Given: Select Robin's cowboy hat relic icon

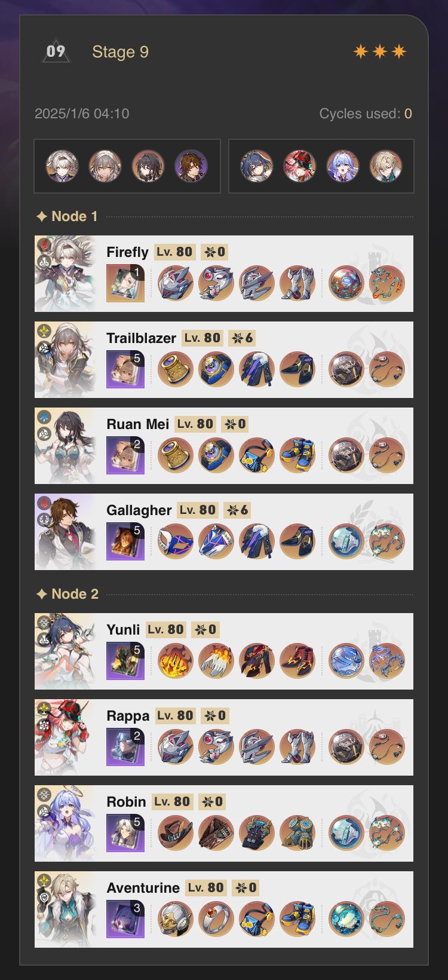Looking at the screenshot, I should click(176, 833).
